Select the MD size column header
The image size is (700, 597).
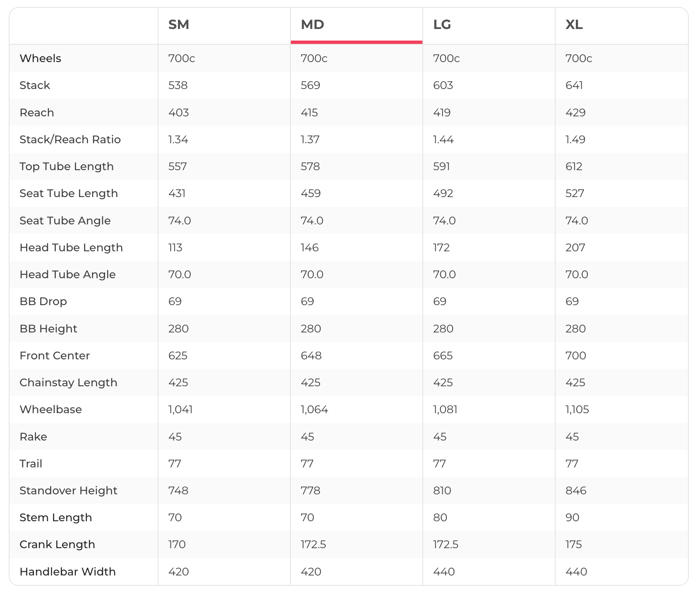313,25
